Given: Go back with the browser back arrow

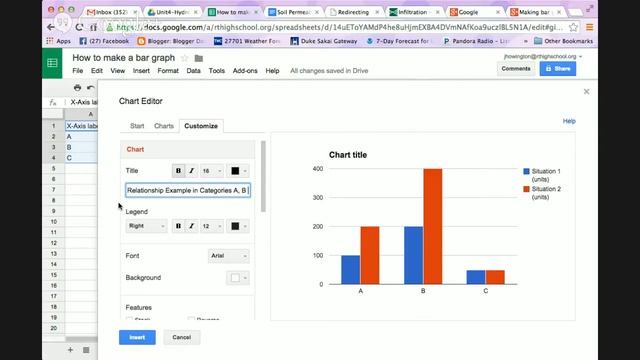Looking at the screenshot, I should tap(51, 27).
